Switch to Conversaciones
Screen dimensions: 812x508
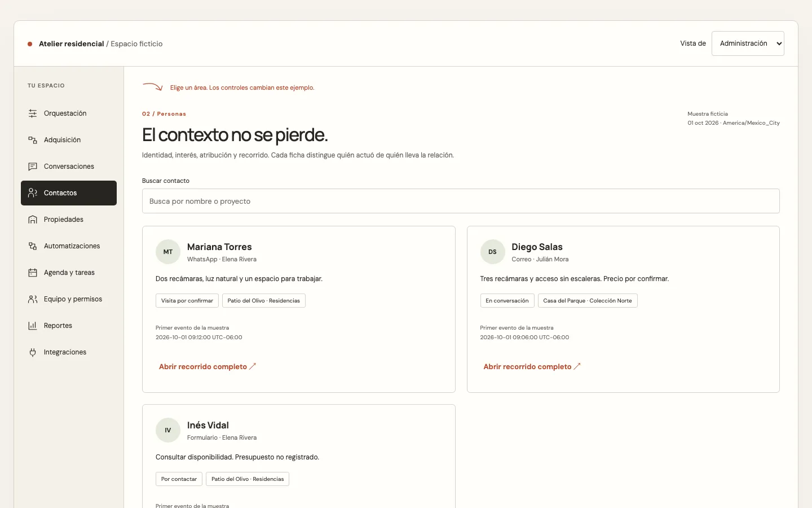(69, 167)
